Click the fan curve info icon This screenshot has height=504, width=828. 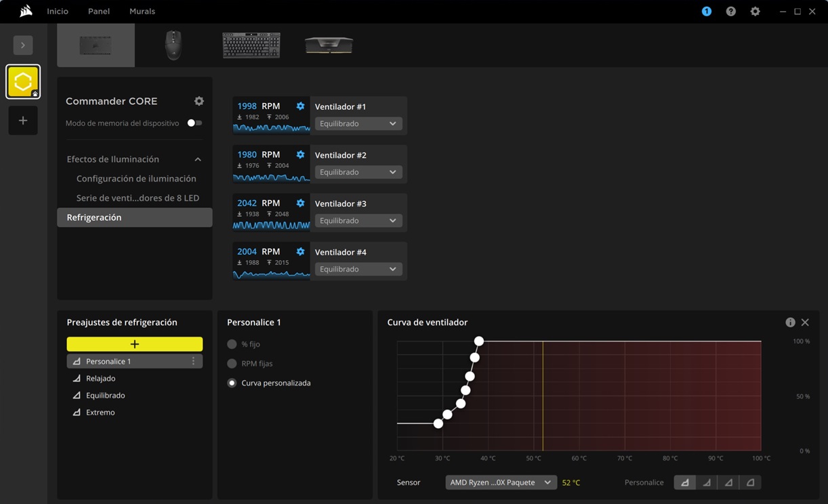tap(790, 322)
